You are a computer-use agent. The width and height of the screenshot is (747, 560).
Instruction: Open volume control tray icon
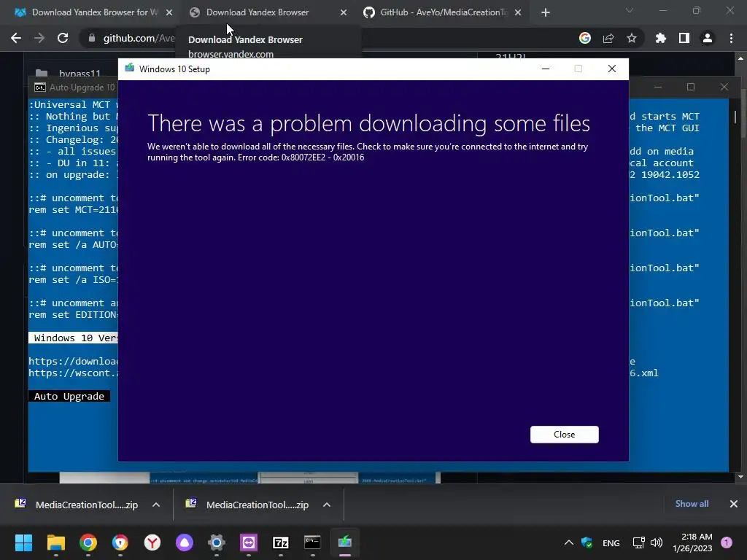[657, 542]
